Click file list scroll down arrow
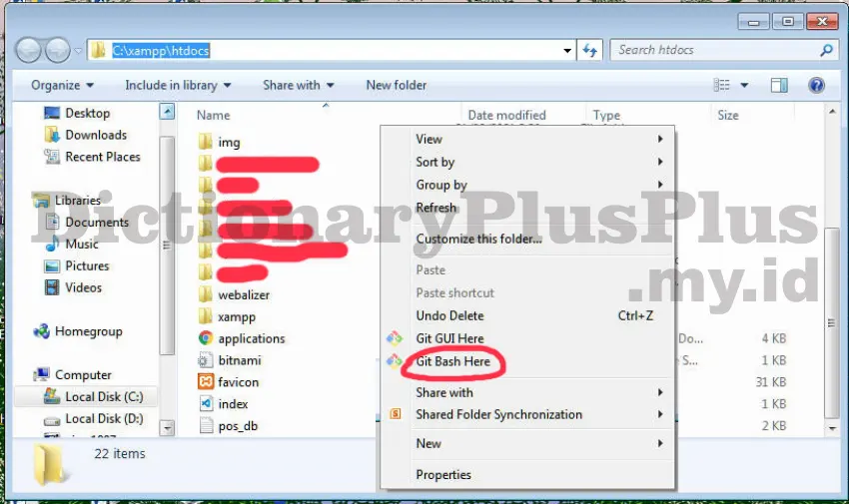The image size is (849, 504). pyautogui.click(x=832, y=428)
